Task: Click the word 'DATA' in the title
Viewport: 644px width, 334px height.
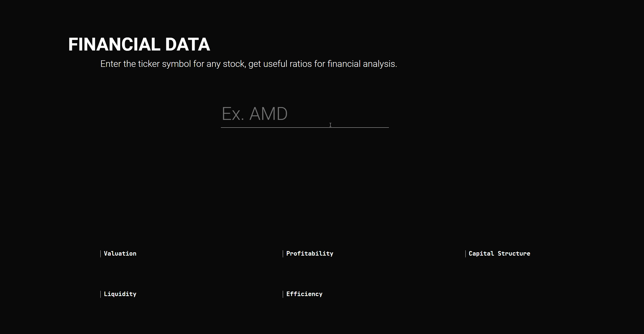Action: 188,44
